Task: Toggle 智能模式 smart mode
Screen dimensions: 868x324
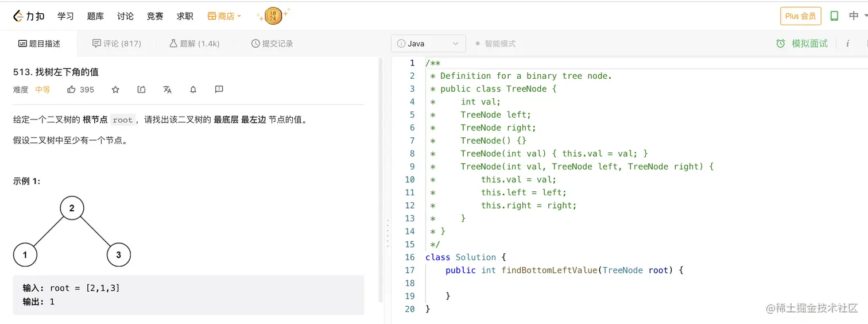Action: (x=495, y=44)
